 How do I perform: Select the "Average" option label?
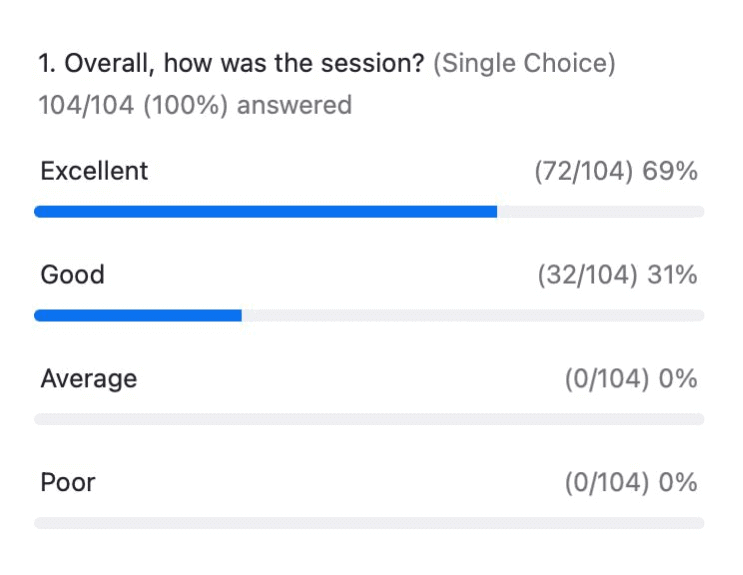coord(89,379)
